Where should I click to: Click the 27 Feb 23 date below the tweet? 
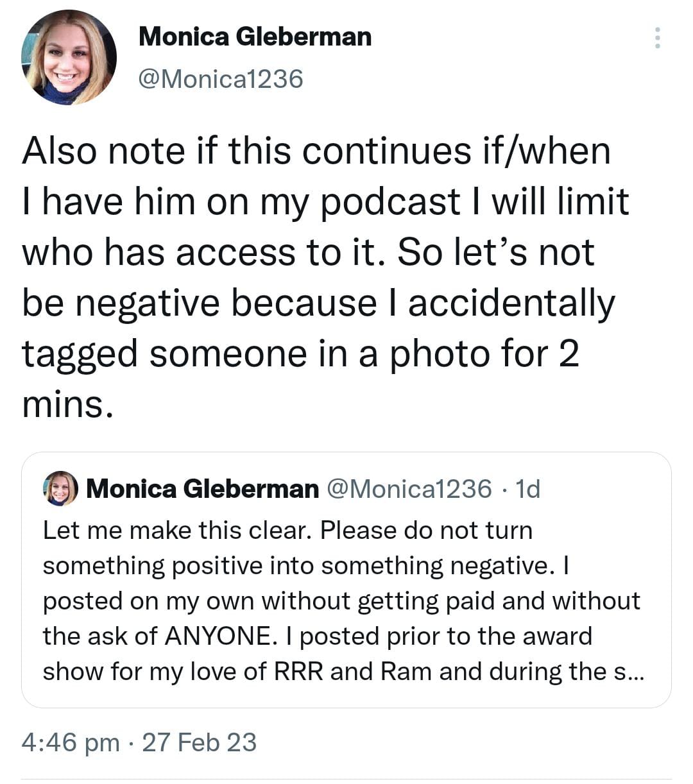pos(199,742)
